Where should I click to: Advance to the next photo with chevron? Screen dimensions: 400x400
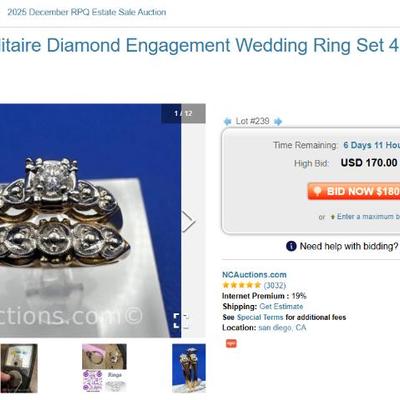coord(188,221)
